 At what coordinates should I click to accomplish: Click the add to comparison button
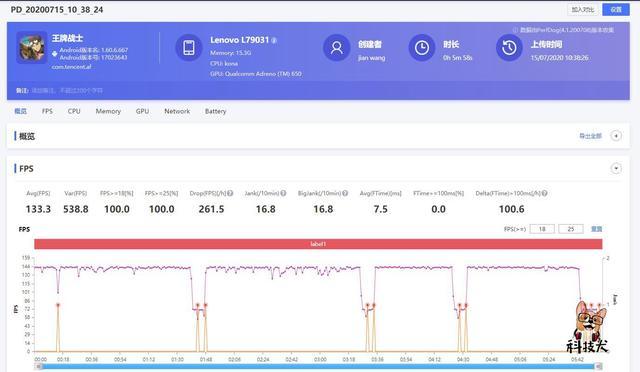(583, 9)
